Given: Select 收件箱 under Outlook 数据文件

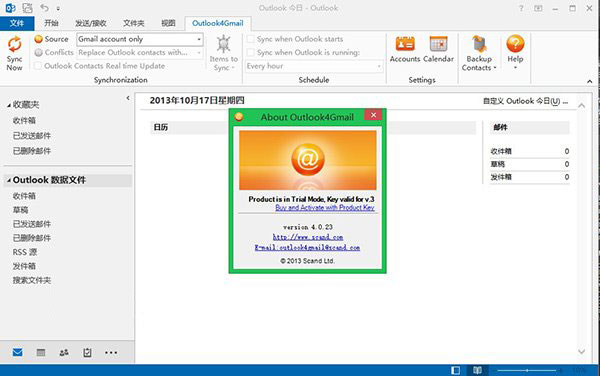Looking at the screenshot, I should pos(24,196).
